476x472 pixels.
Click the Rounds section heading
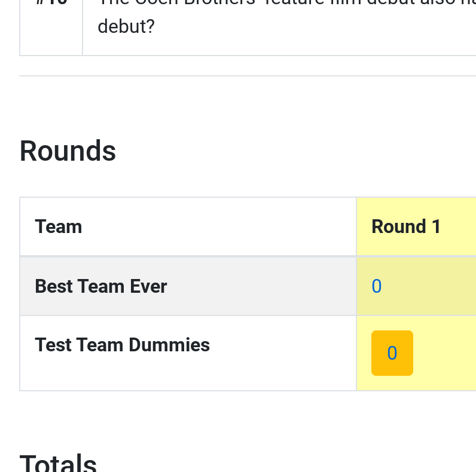[68, 151]
